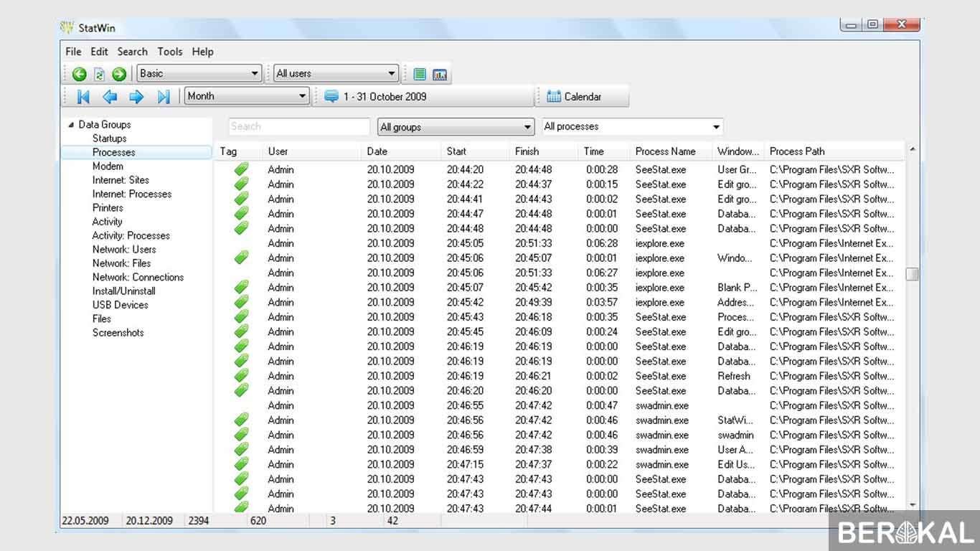
Task: Click the tag icon on the 20:45:45 row
Action: click(x=242, y=331)
